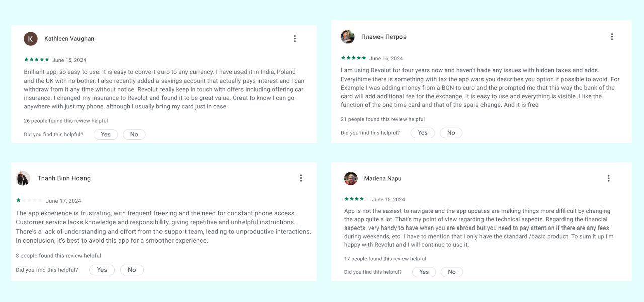Image resolution: width=644 pixels, height=302 pixels.
Task: Choose No for Thanh Binh Hoang's review
Action: (x=132, y=270)
